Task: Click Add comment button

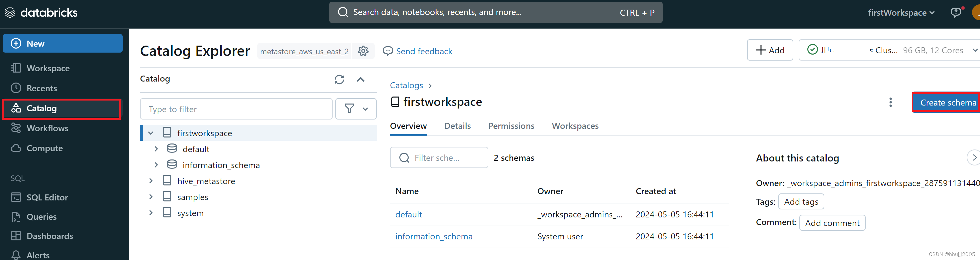Action: [x=832, y=223]
